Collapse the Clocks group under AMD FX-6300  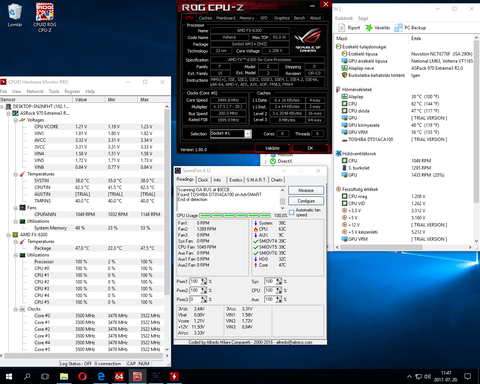tap(15, 309)
